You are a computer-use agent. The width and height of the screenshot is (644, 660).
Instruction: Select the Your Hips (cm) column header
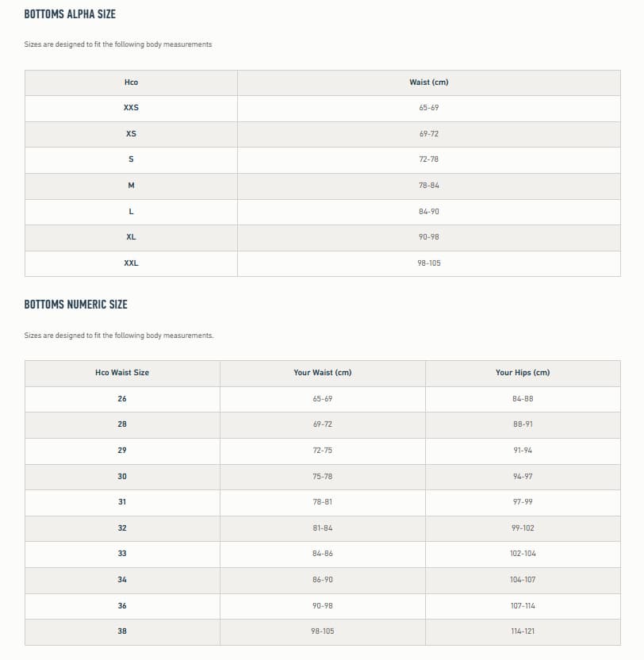523,373
